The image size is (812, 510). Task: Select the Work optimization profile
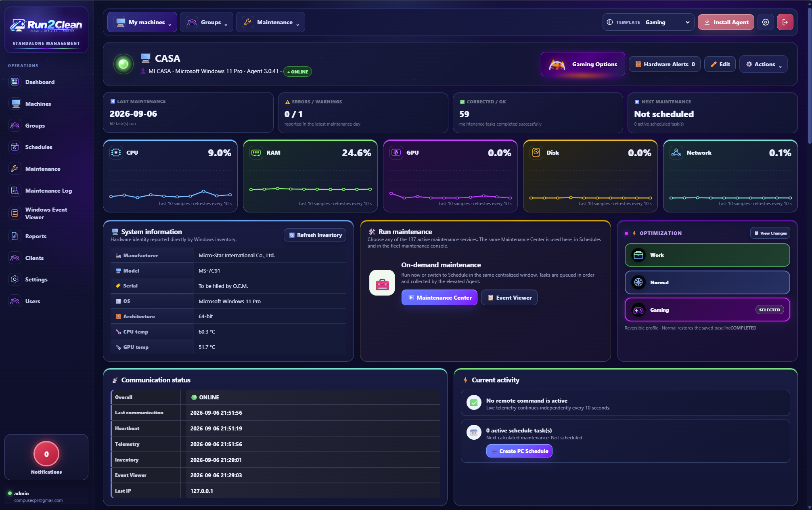pyautogui.click(x=707, y=255)
